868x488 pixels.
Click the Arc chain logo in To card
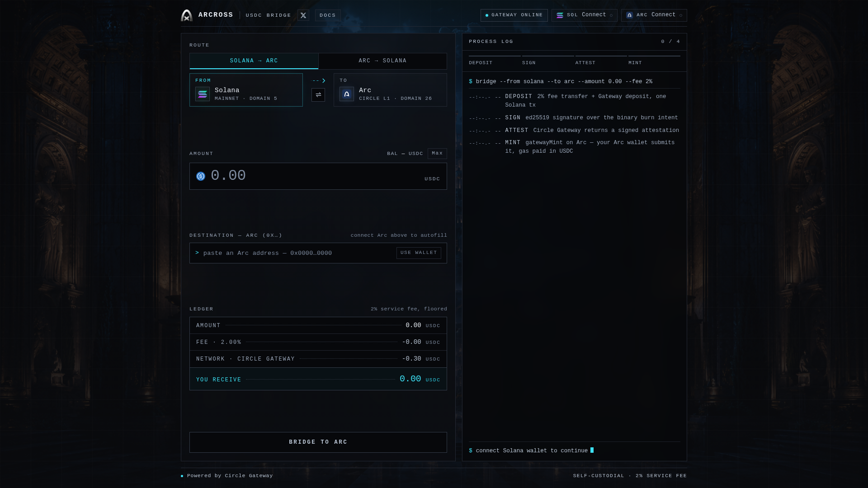(347, 94)
